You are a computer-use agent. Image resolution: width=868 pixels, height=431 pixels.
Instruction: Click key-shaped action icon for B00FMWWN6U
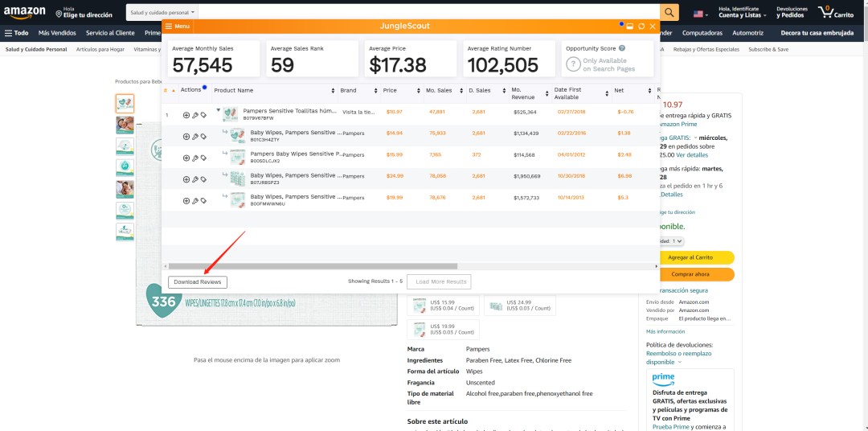click(x=194, y=200)
